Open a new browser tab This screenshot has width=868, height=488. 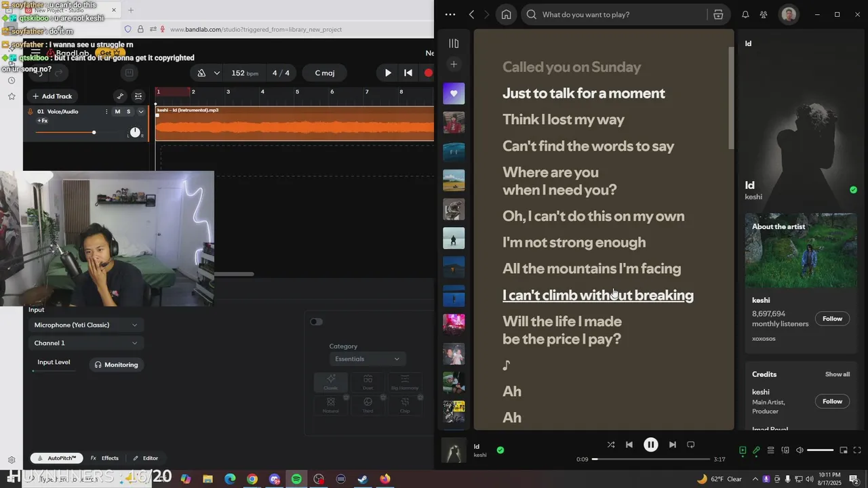[131, 10]
